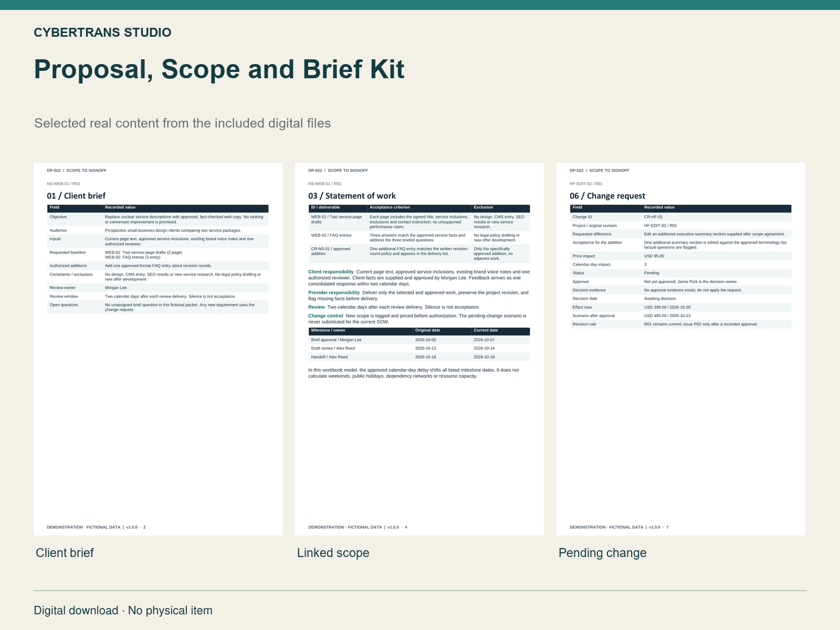Click the 'Selected real content' subtitle
The height and width of the screenshot is (630, 840).
(x=182, y=123)
